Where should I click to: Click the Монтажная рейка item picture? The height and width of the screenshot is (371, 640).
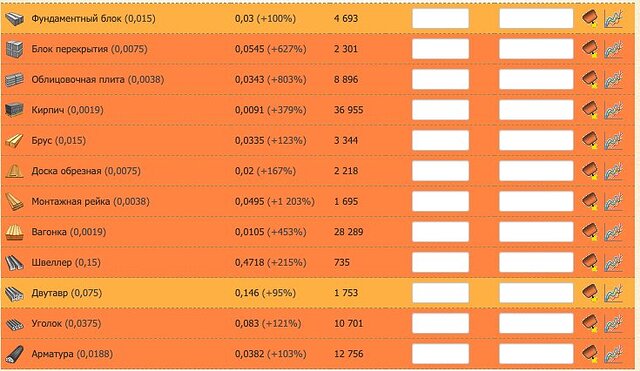pyautogui.click(x=15, y=202)
